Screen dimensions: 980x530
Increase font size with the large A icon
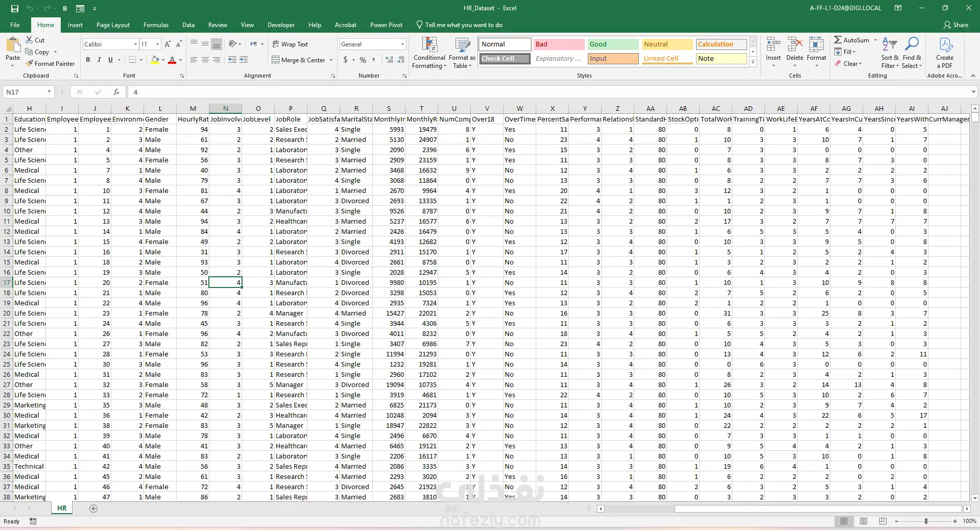pyautogui.click(x=168, y=44)
